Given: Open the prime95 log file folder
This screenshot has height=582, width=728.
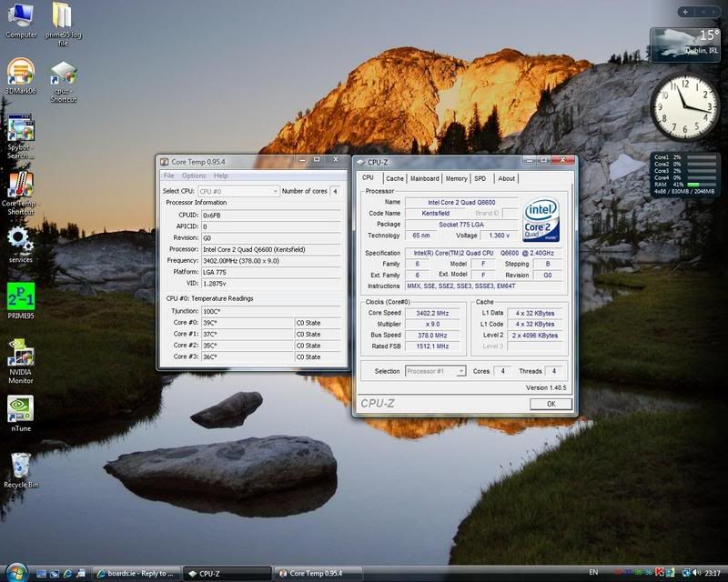Looking at the screenshot, I should point(63,25).
